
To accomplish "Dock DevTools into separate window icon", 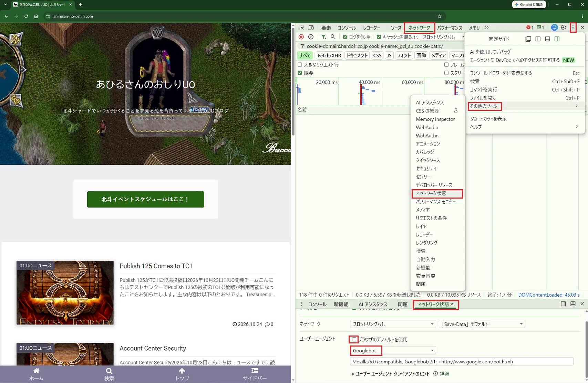I will (528, 39).
